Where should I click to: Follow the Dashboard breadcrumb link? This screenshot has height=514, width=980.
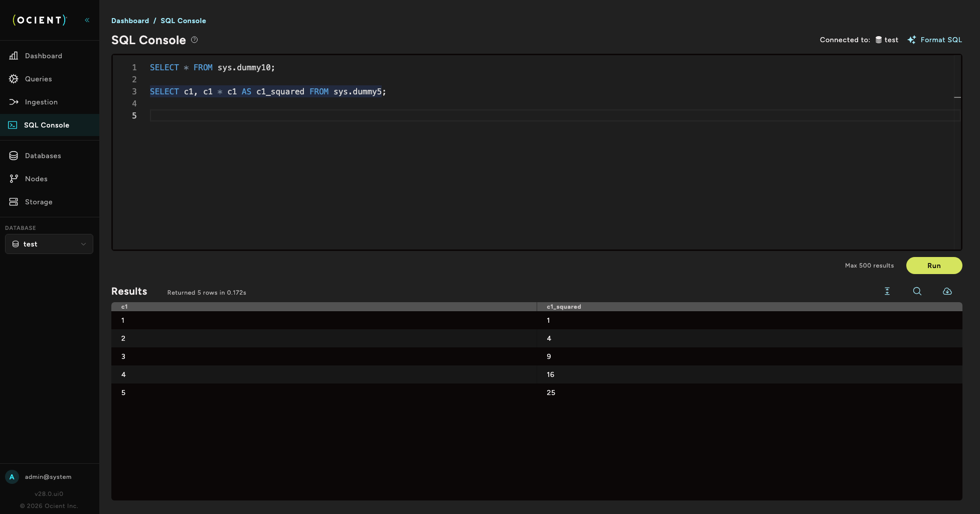coord(130,21)
